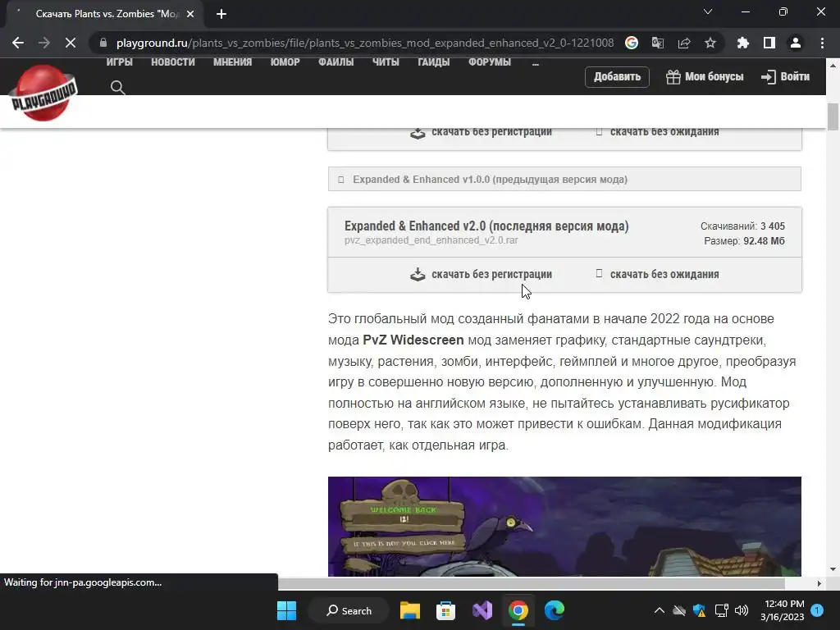Screen dimensions: 840x630
Task: Click the Expanded & Enhanced v2.0 title
Action: (x=486, y=226)
